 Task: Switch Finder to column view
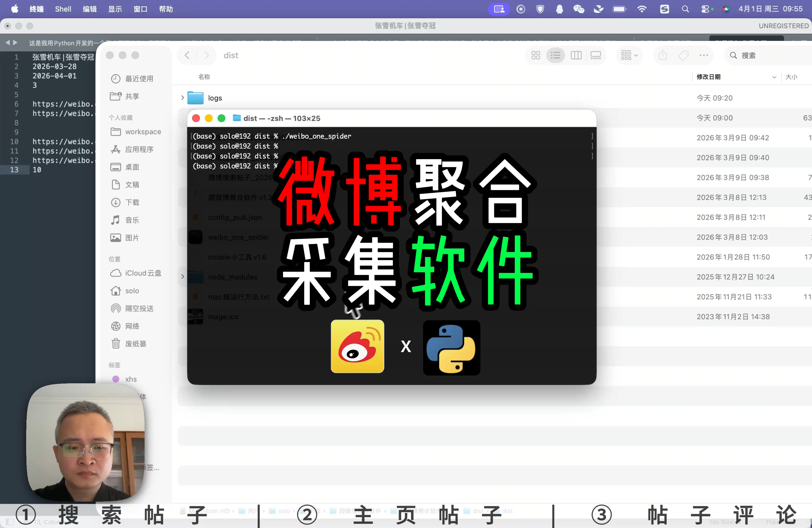(576, 55)
